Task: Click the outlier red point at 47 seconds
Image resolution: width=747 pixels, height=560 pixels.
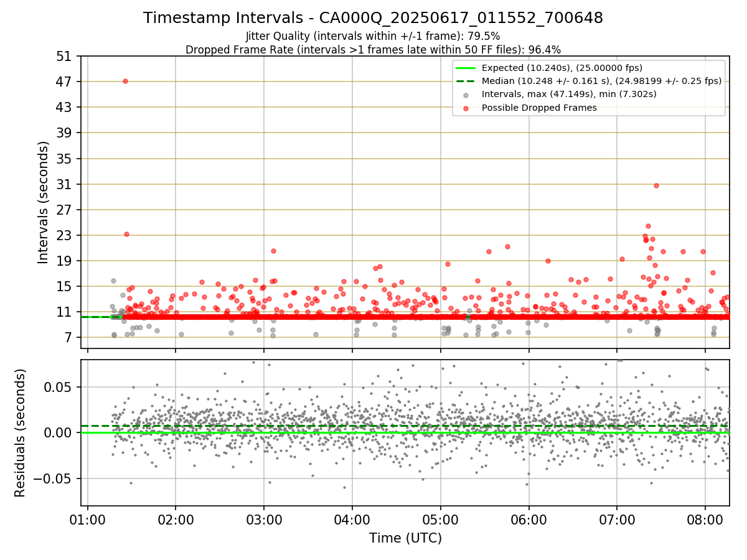Action: (125, 81)
